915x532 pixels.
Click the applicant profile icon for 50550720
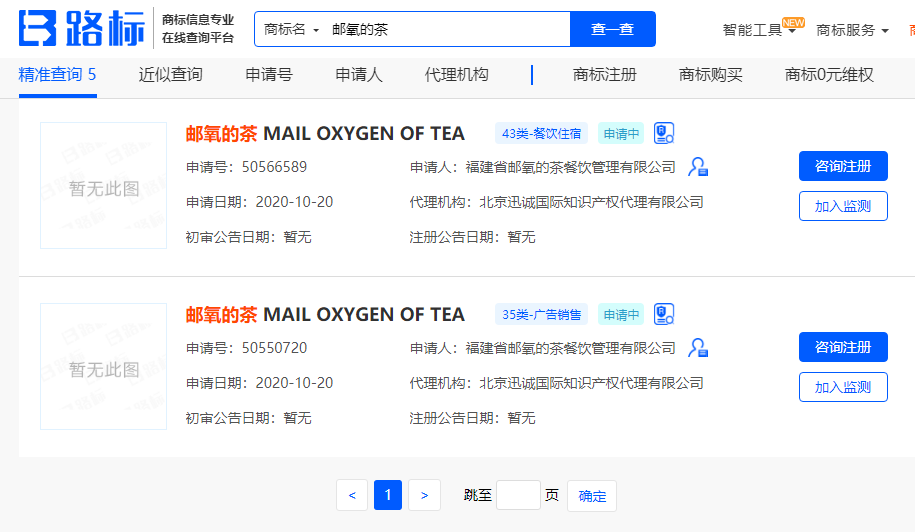point(698,348)
